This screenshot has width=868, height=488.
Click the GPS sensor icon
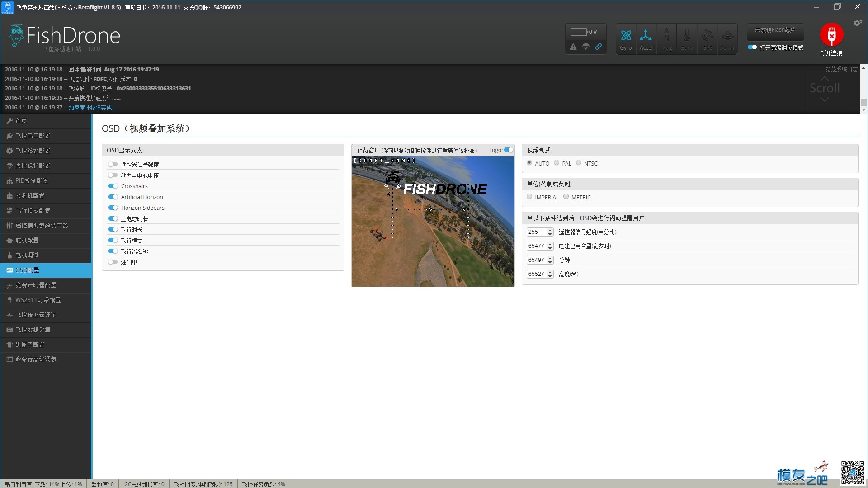pyautogui.click(x=707, y=39)
